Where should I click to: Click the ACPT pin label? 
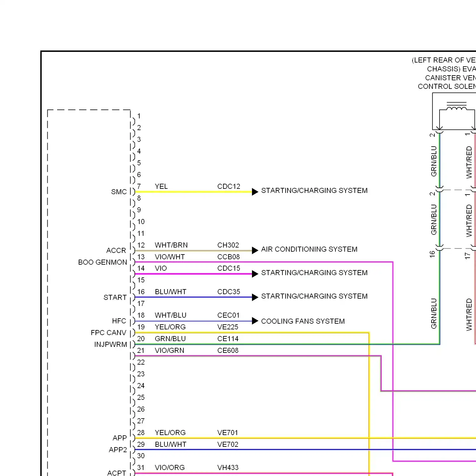(x=116, y=473)
